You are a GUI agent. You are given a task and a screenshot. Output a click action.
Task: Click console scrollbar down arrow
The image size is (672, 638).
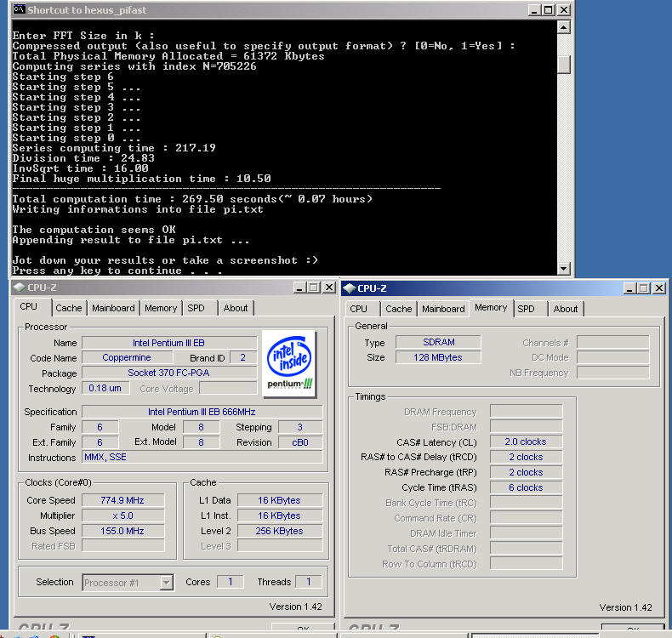point(564,269)
